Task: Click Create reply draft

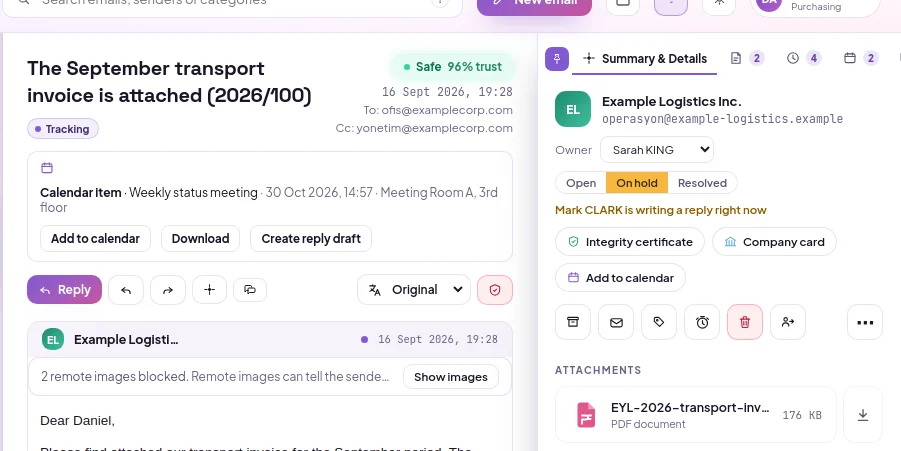Action: pos(311,238)
